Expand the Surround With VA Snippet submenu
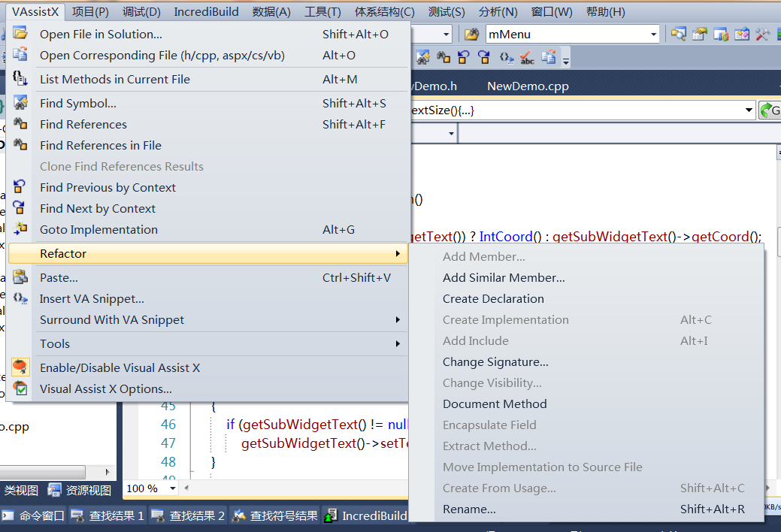This screenshot has width=781, height=532. click(398, 319)
